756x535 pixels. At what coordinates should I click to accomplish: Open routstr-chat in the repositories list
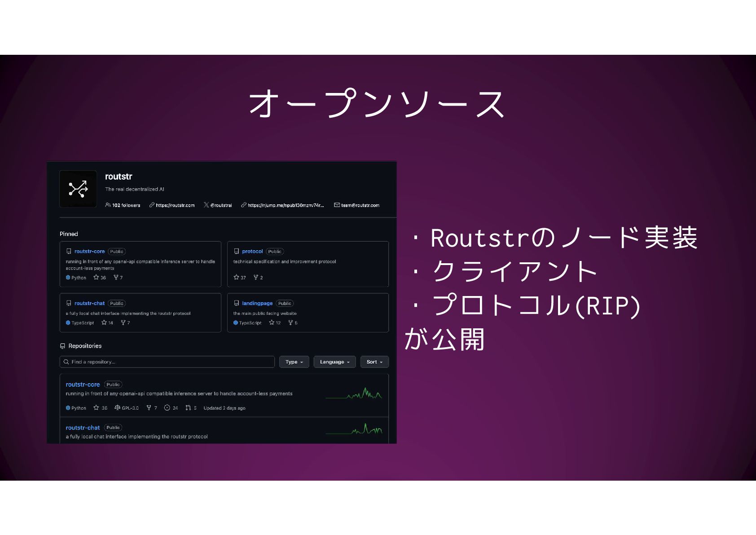coord(83,428)
